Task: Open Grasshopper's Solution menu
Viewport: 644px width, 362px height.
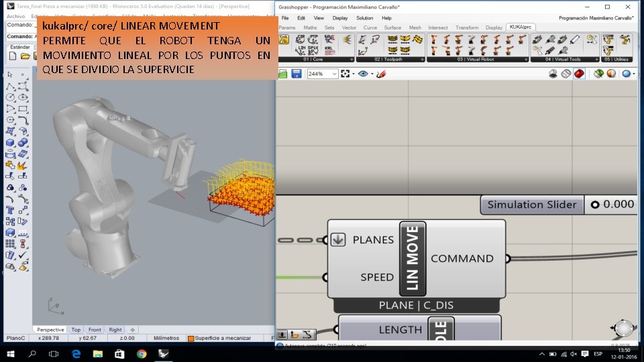Action: pos(364,18)
